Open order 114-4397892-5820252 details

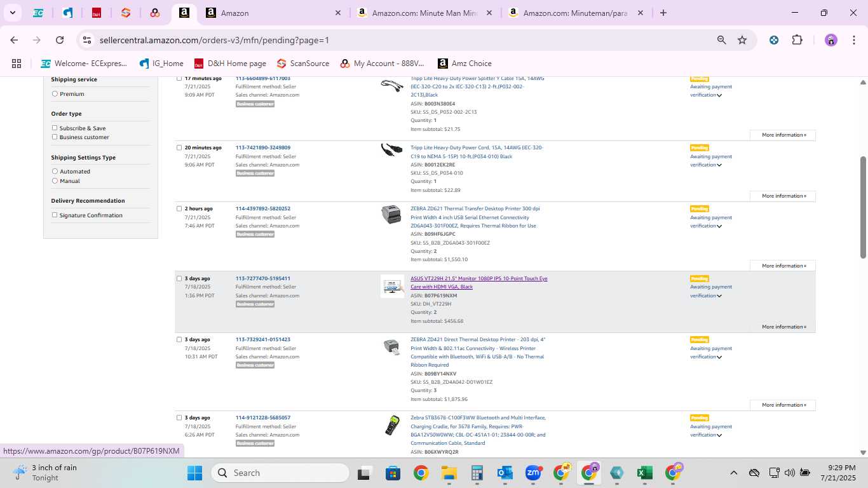[x=263, y=208]
